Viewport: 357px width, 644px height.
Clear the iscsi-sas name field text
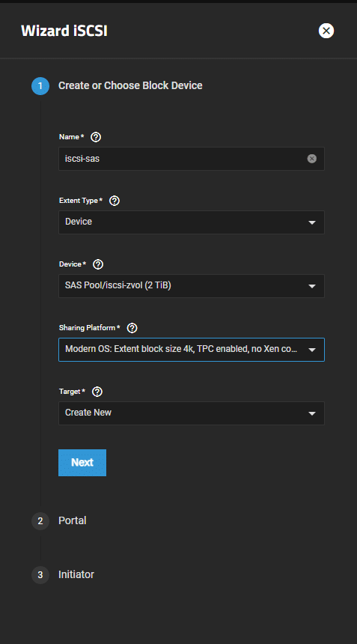pos(312,159)
